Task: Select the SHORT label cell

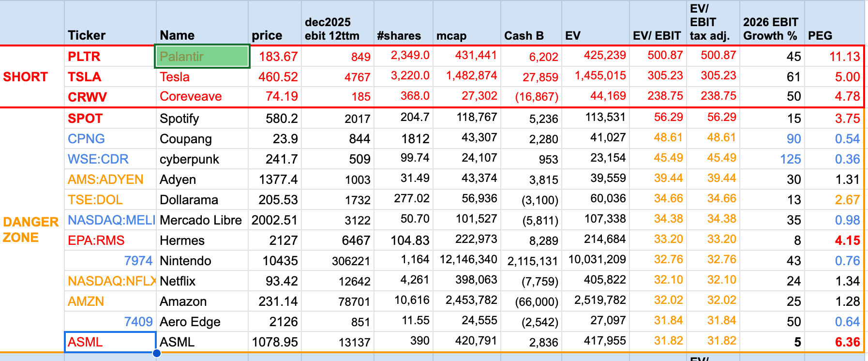Action: (32, 77)
